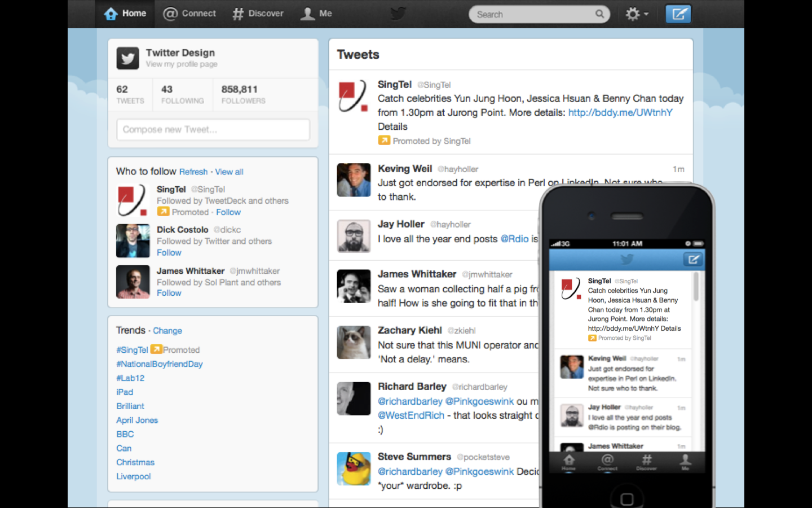Screen dimensions: 812x508
Task: Open Zachary Kiehl's name in the timeline
Action: coord(410,330)
